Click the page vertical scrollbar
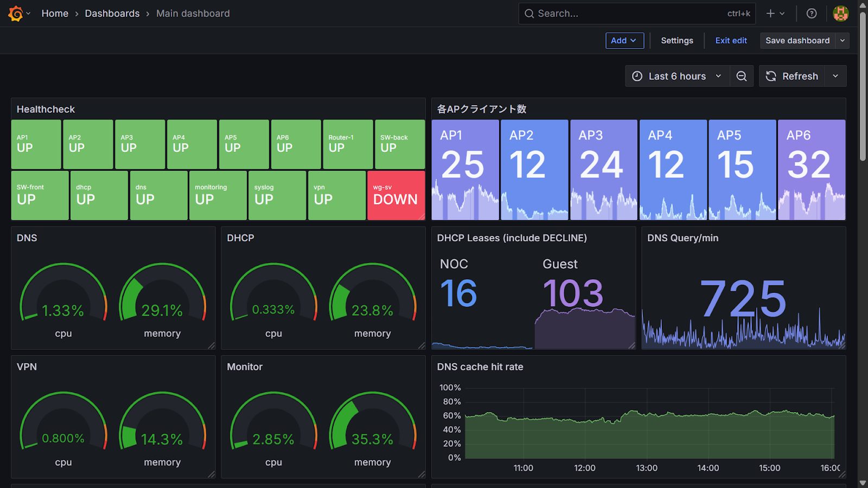The height and width of the screenshot is (488, 868). pyautogui.click(x=863, y=87)
